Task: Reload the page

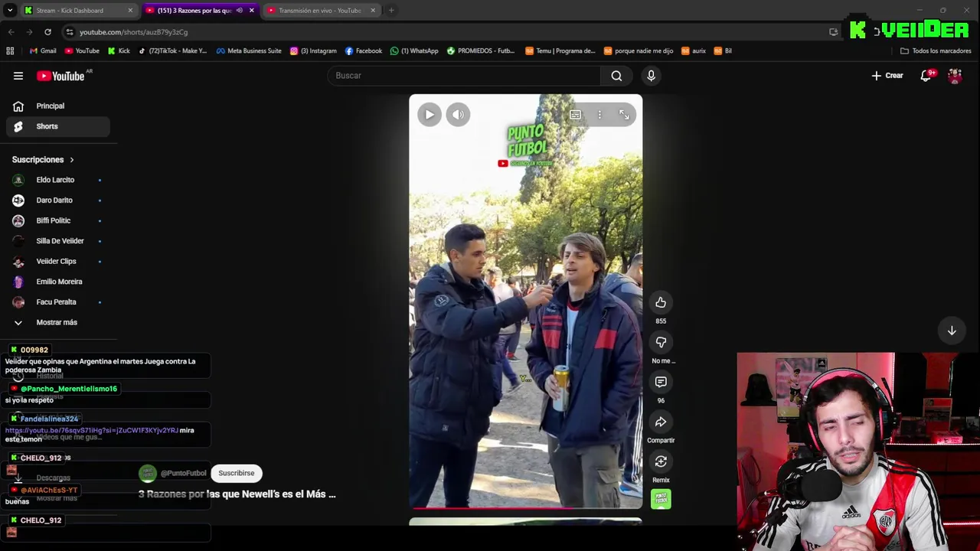Action: tap(47, 32)
